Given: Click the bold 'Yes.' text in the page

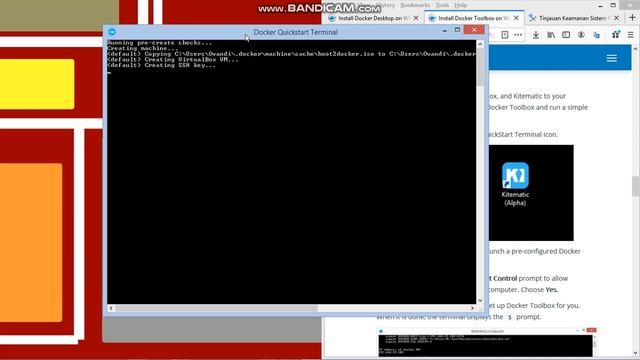Looking at the screenshot, I should [x=551, y=289].
